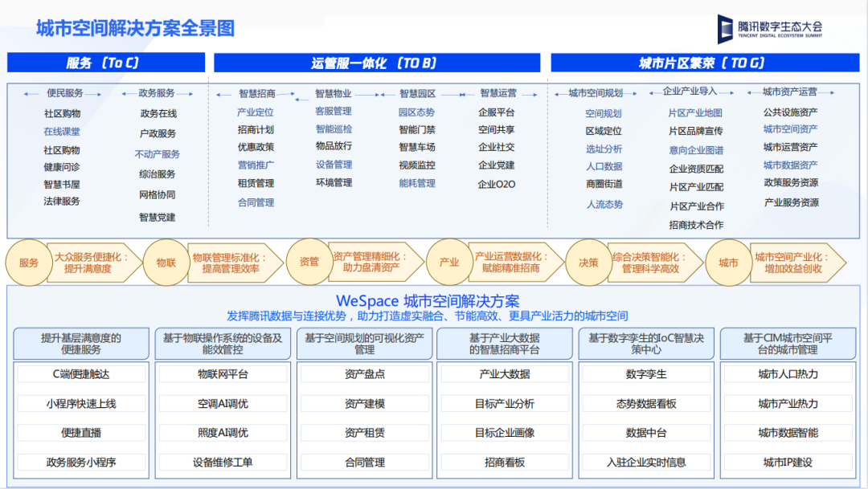The image size is (868, 489).
Task: Select the 企服平台 item
Action: (x=497, y=112)
